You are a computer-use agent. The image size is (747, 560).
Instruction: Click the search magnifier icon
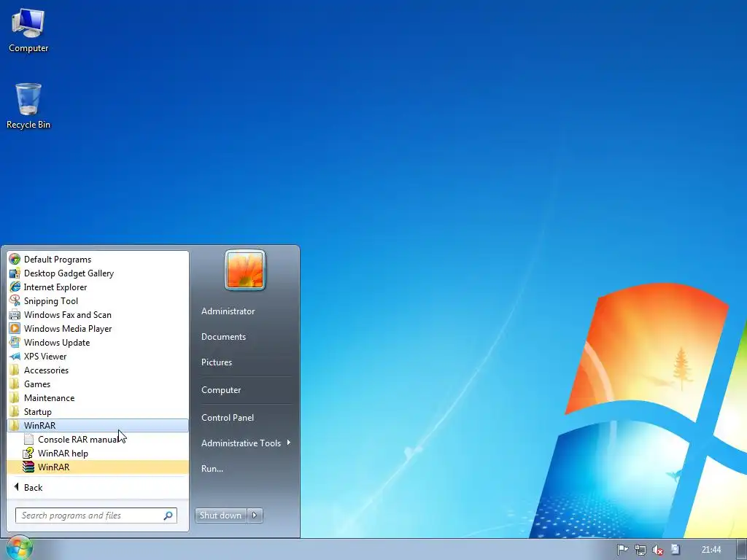click(x=169, y=516)
